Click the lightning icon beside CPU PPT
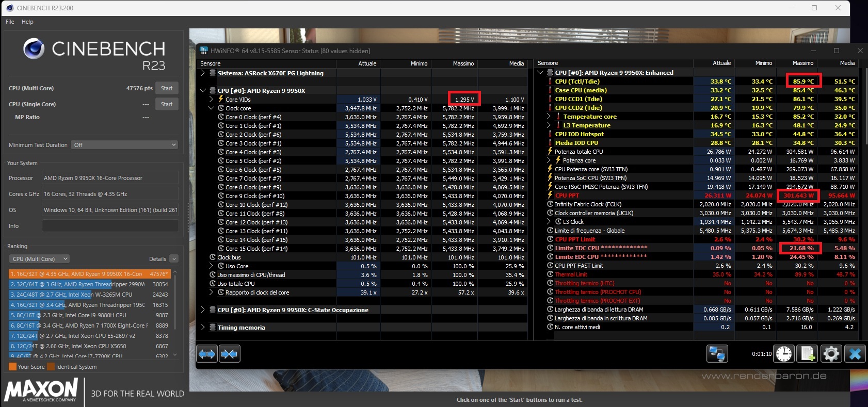Image resolution: width=868 pixels, height=407 pixels. 550,195
